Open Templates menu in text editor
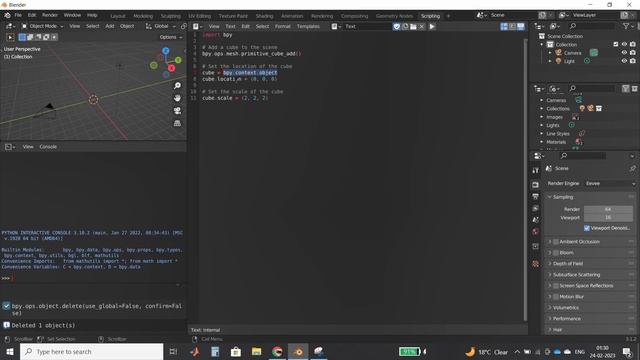640x360 pixels. click(308, 27)
